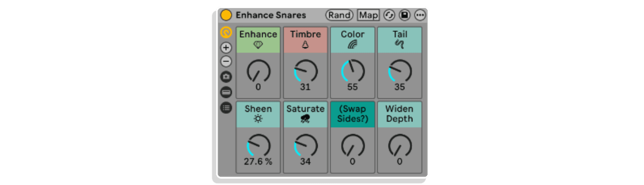Screen dimensions: 644x185
Task: Click the Saturate knob dial
Action: tap(305, 145)
